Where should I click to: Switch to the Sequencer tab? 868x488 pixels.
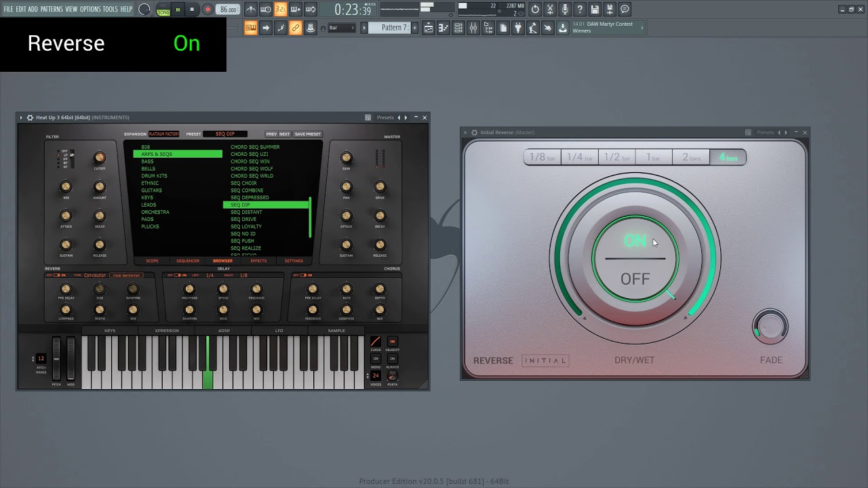click(x=188, y=261)
